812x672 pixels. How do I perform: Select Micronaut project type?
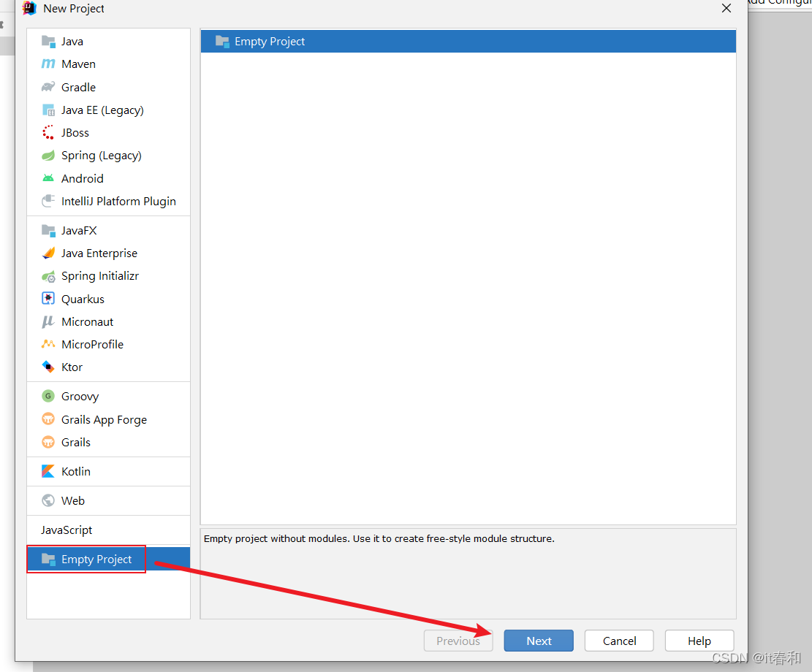coord(108,321)
